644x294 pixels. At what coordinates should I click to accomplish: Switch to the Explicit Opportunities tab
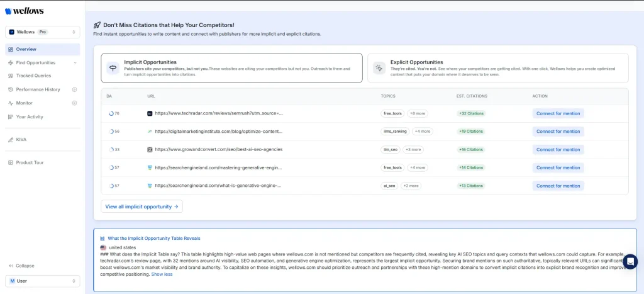click(x=497, y=68)
